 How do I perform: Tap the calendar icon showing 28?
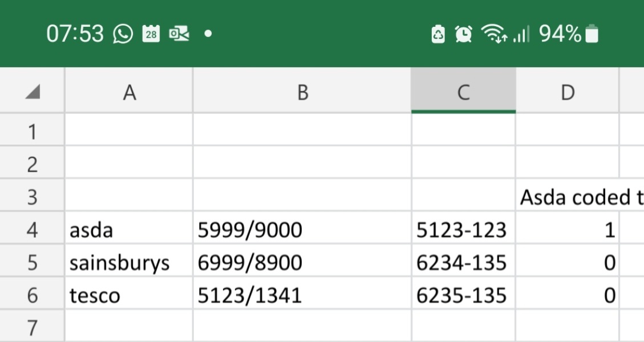[151, 34]
